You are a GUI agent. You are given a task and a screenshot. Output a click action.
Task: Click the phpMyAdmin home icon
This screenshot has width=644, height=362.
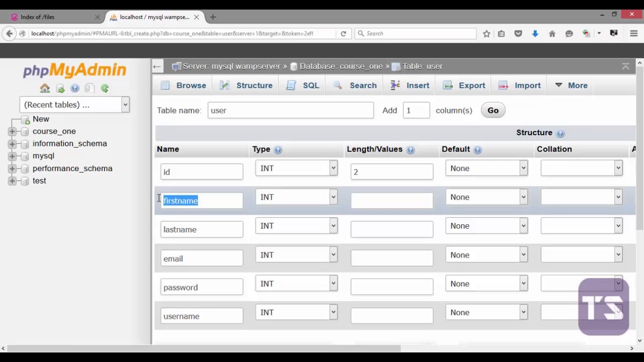tap(44, 88)
